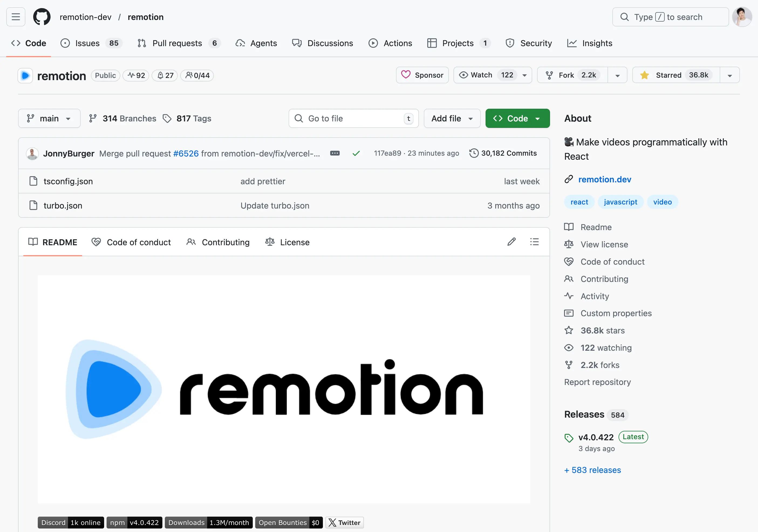The width and height of the screenshot is (758, 532).
Task: Switch to the Pull requests tab
Action: pyautogui.click(x=177, y=43)
